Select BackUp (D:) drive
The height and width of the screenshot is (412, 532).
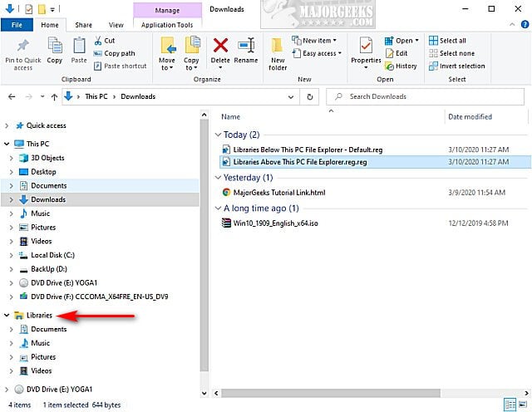click(49, 269)
